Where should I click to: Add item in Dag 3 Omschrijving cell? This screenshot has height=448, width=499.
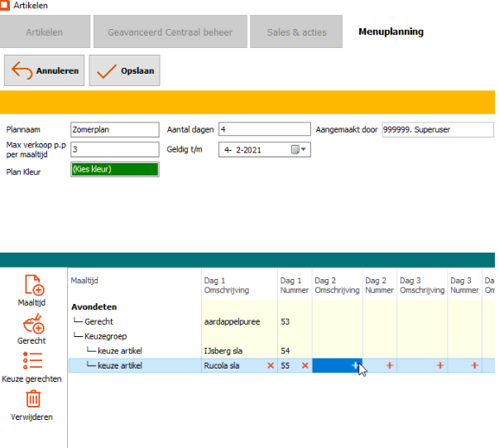pos(439,365)
